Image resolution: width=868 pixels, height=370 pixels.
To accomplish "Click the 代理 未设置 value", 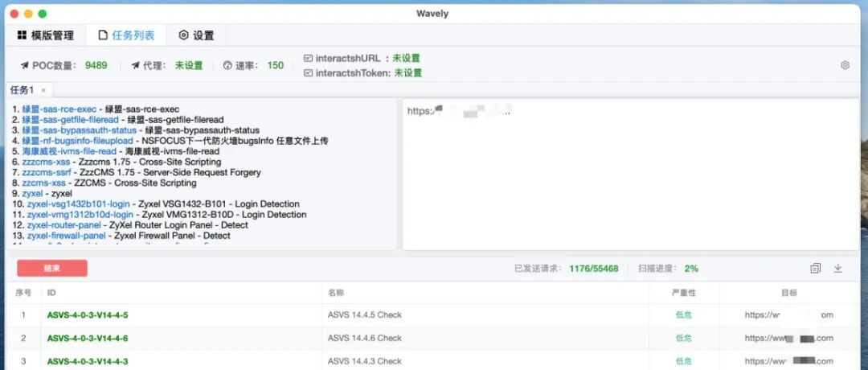I will coord(190,65).
